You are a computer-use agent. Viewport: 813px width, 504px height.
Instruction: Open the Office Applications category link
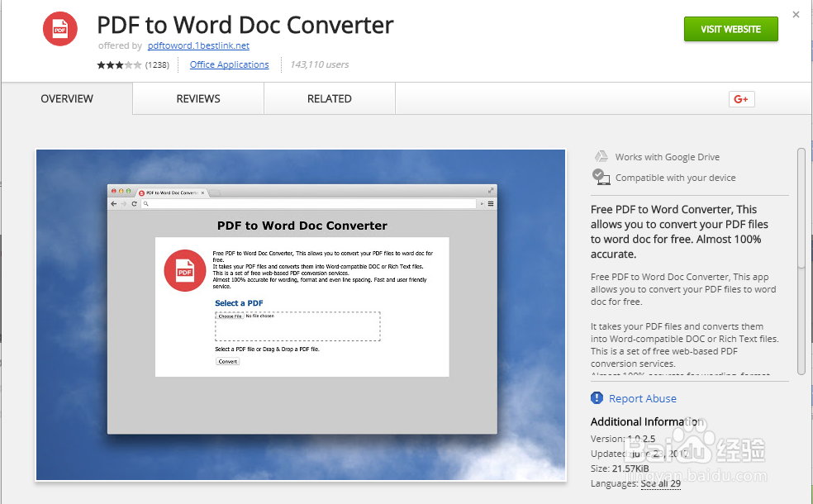tap(229, 64)
